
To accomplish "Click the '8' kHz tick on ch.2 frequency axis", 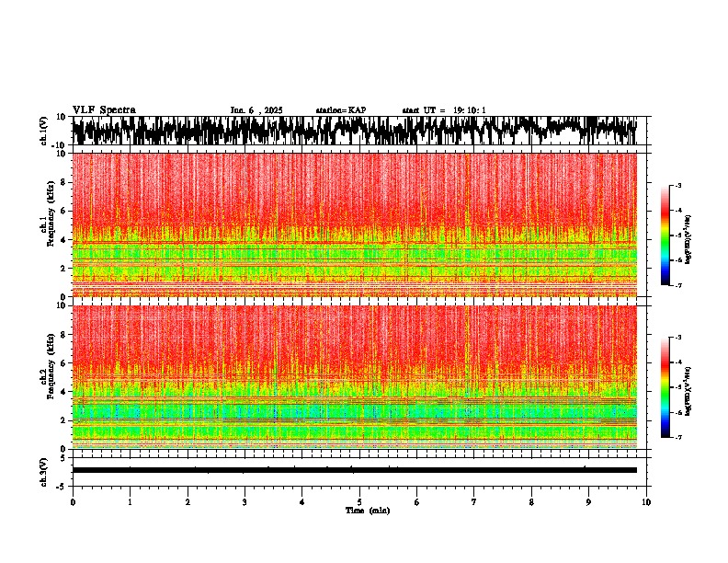I will point(63,335).
